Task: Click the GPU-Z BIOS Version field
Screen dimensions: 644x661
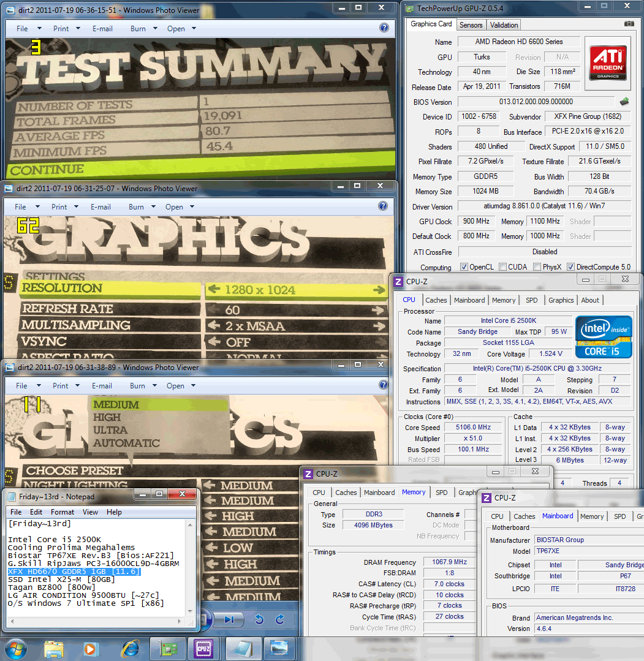Action: (536, 102)
